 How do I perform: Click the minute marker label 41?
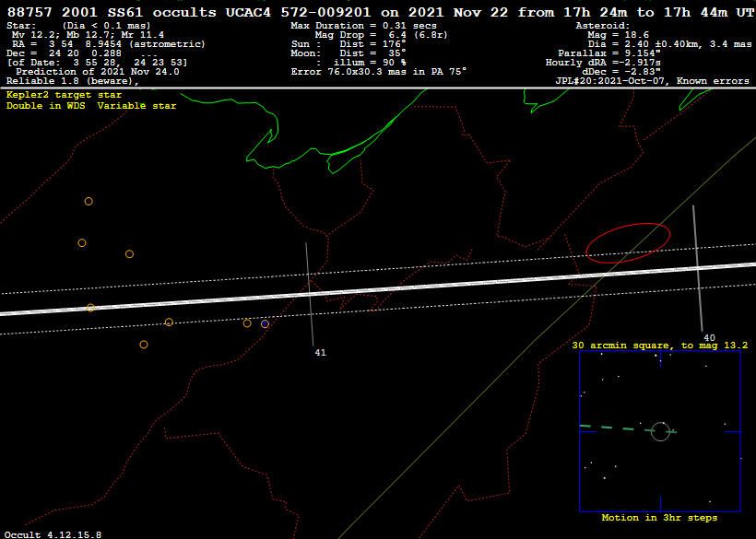[x=320, y=353]
